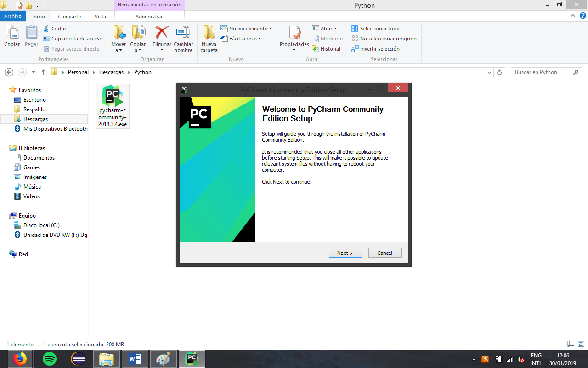
Task: Click ENG INTL language indicator
Action: tap(536, 359)
